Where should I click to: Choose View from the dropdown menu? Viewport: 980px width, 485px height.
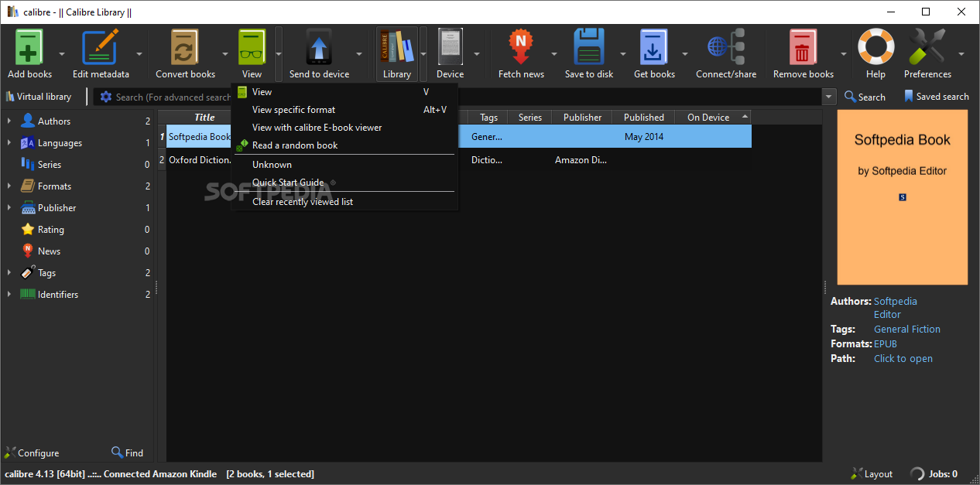345,92
